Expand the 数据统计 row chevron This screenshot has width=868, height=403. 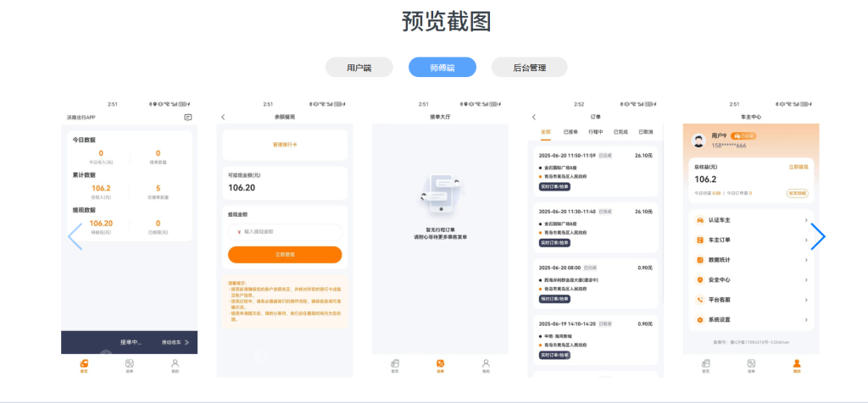click(805, 260)
